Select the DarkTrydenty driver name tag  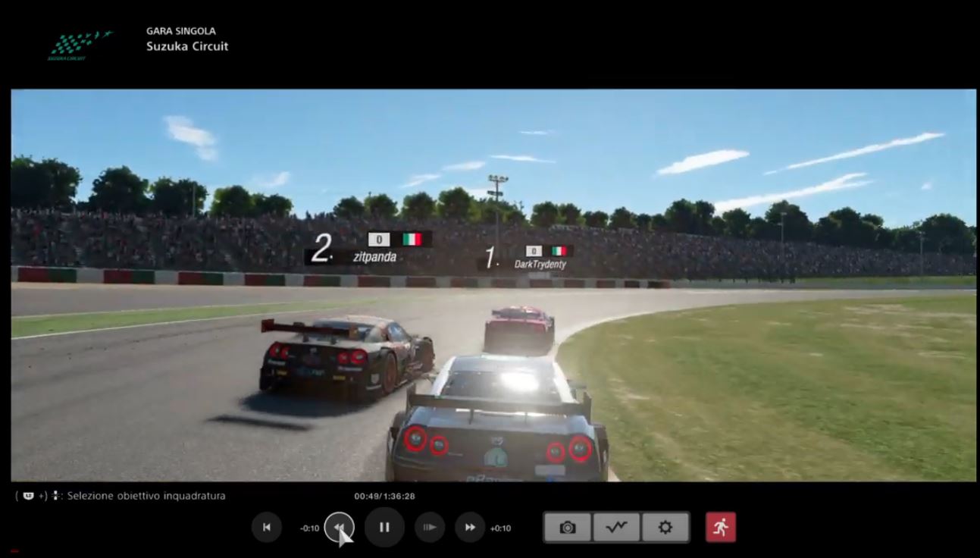(x=540, y=265)
